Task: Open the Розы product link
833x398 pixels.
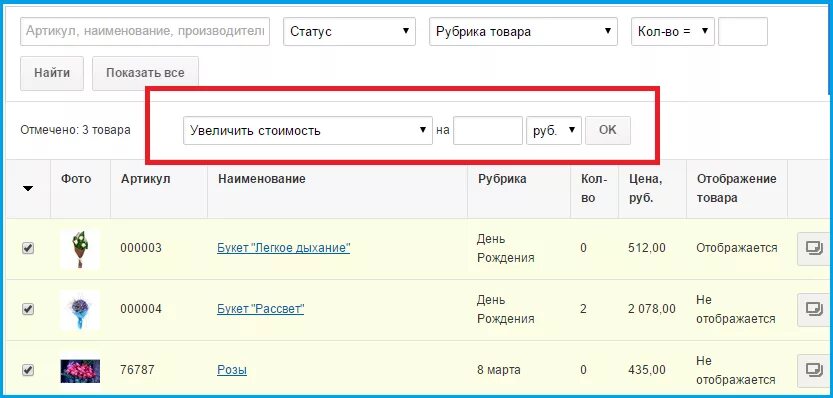Action: [x=232, y=370]
